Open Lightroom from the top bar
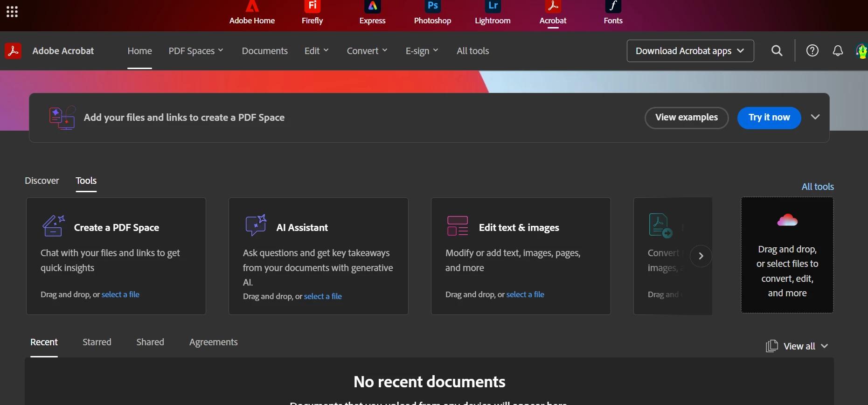The height and width of the screenshot is (405, 868). pyautogui.click(x=493, y=13)
